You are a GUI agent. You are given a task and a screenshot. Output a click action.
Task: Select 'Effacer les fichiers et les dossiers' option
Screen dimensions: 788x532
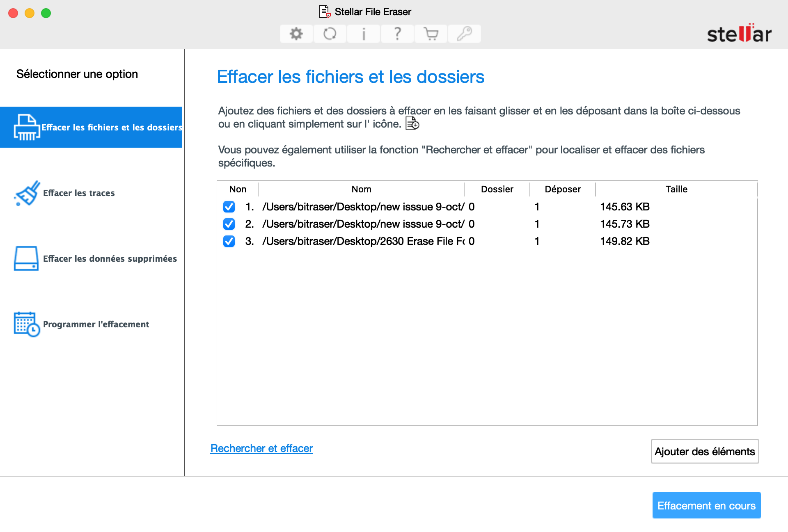pyautogui.click(x=91, y=127)
